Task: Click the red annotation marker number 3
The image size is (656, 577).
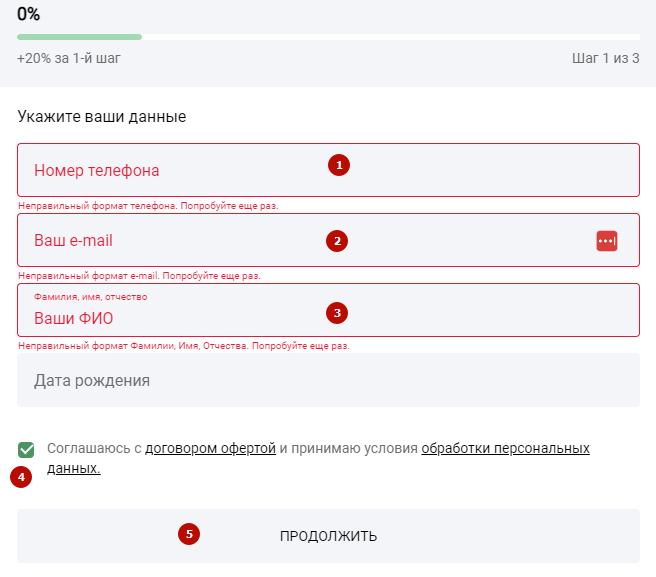Action: click(x=337, y=313)
